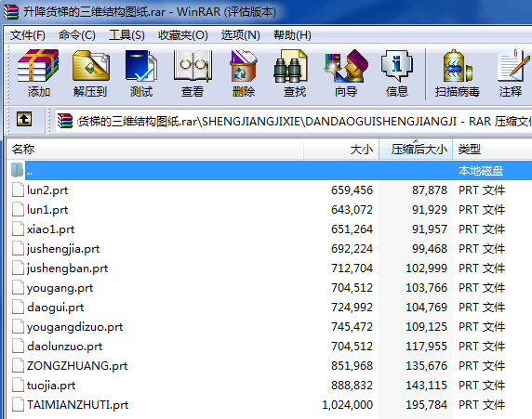Click the archive icon in address bar

coord(65,121)
